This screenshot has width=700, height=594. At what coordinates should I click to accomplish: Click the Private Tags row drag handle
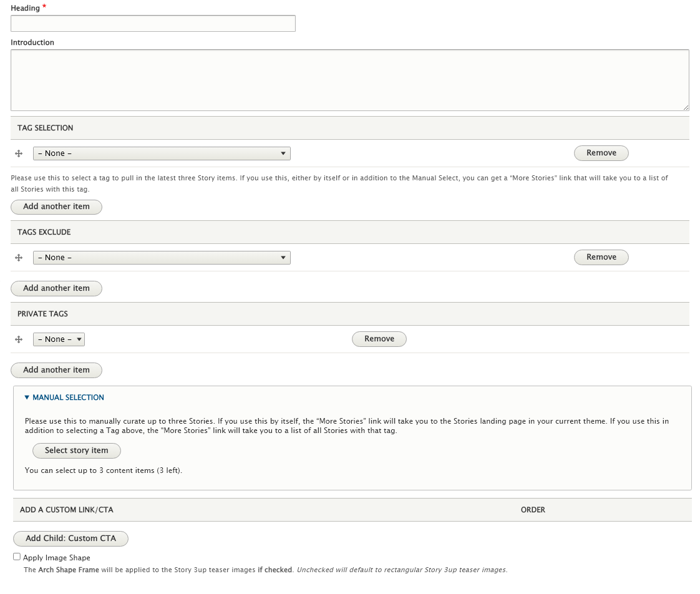[x=19, y=339]
